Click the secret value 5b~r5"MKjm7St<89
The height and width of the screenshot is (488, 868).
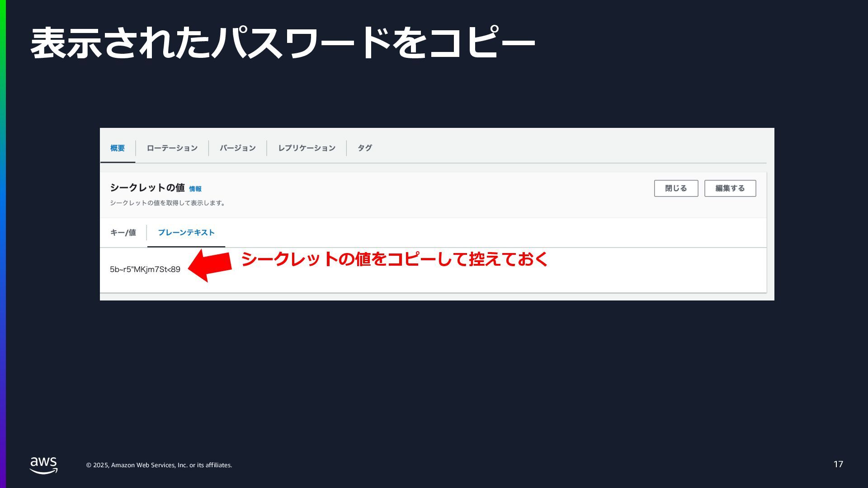click(145, 269)
